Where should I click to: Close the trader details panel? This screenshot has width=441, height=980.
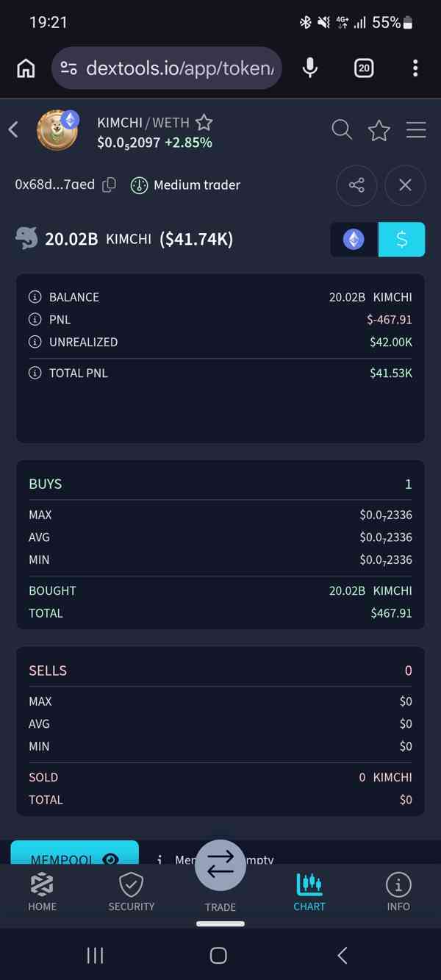point(405,185)
